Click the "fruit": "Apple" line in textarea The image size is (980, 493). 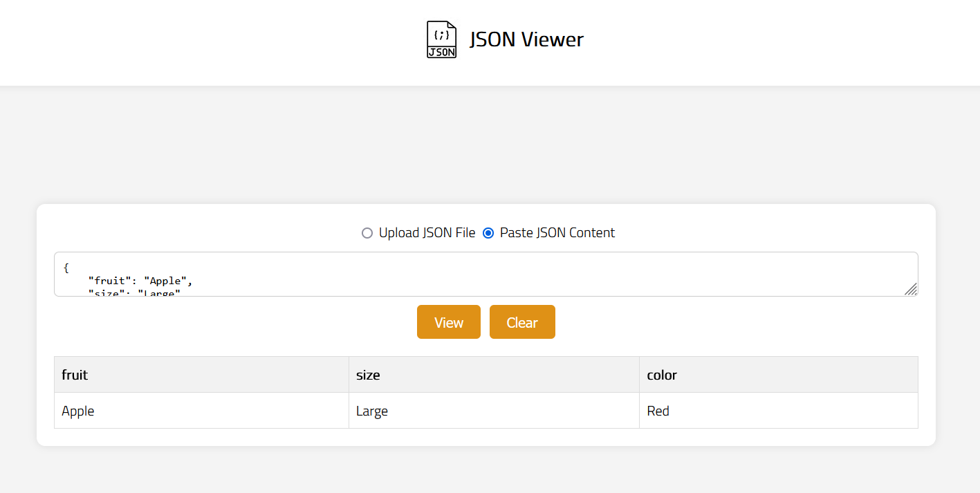point(140,281)
